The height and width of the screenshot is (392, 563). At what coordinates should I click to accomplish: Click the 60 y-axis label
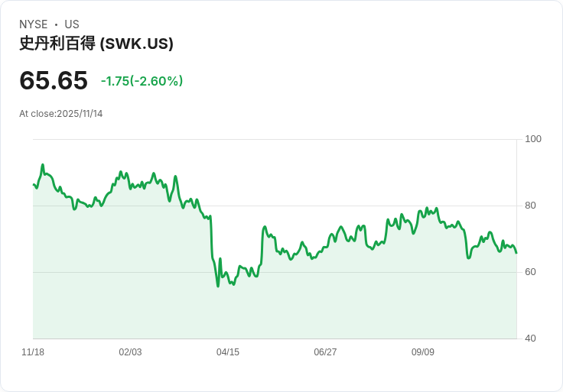[530, 272]
